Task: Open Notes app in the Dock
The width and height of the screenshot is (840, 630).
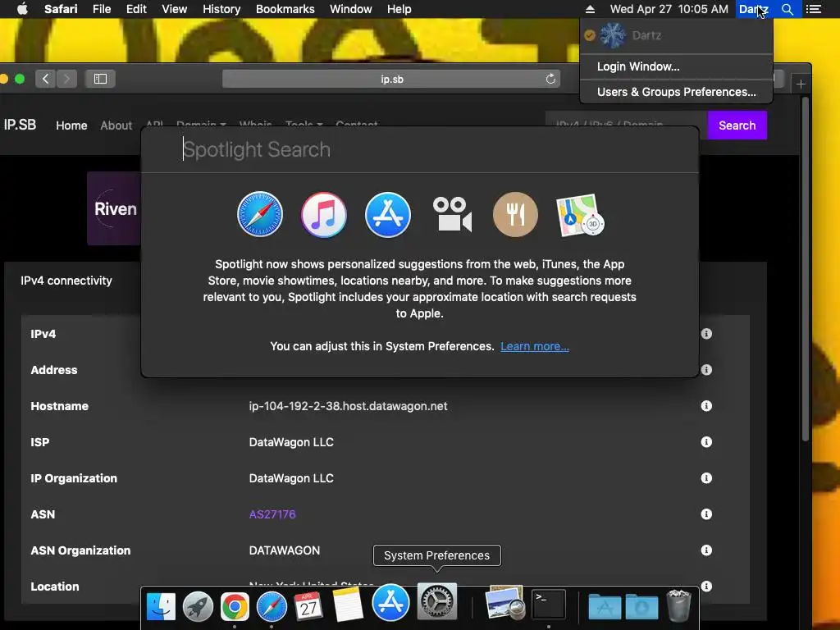Action: click(348, 605)
